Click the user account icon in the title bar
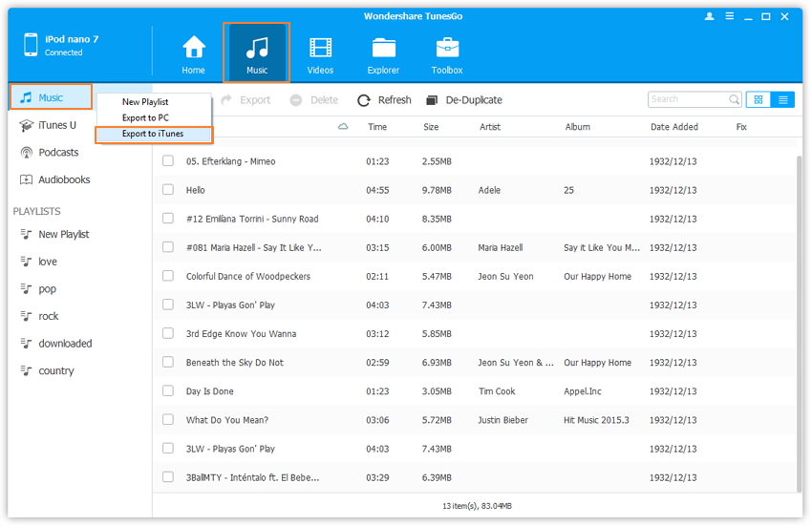Screen dimensions: 812x526 tap(709, 16)
